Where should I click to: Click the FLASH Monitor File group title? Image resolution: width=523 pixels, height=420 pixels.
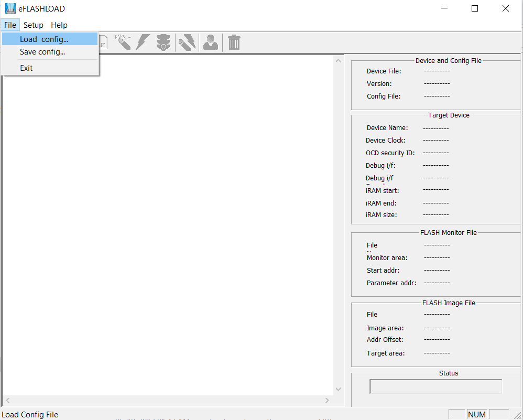448,233
